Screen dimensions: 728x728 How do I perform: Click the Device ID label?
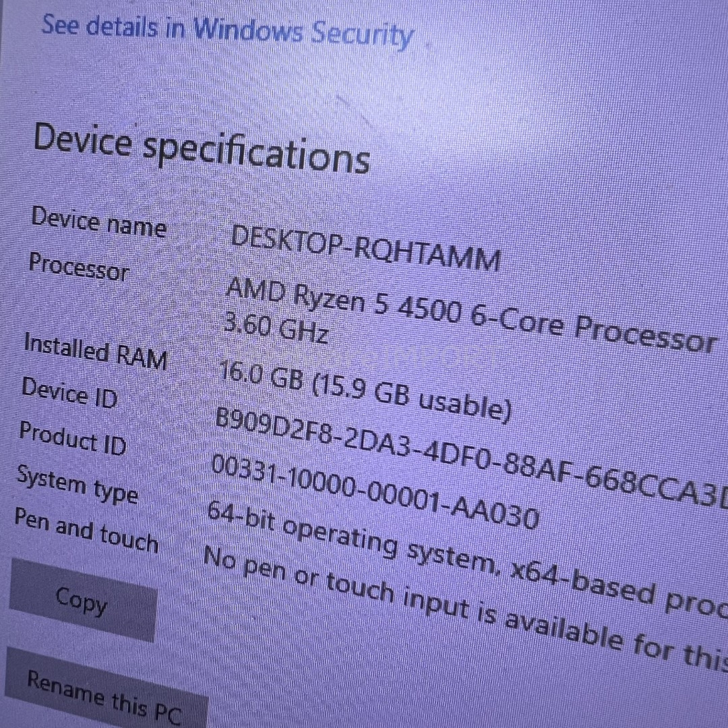coord(69,394)
